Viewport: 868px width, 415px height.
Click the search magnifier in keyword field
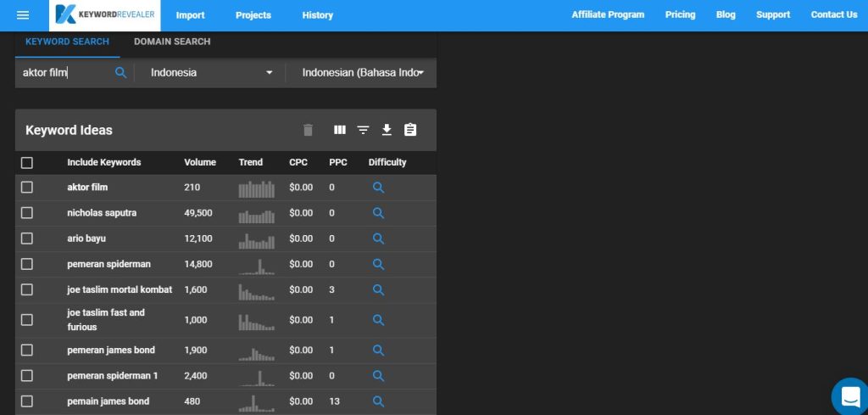(120, 73)
